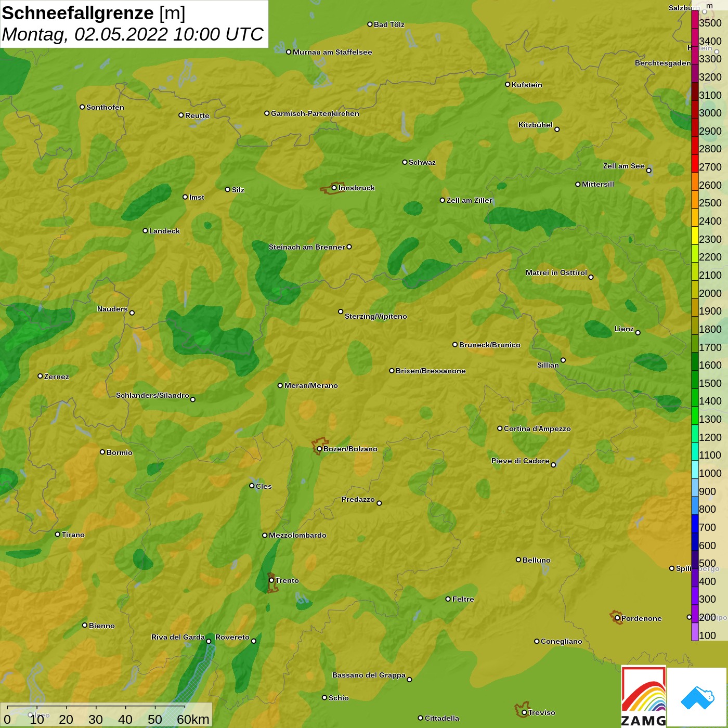
Task: Click the Matrei in Osttirol label
Action: click(x=556, y=272)
